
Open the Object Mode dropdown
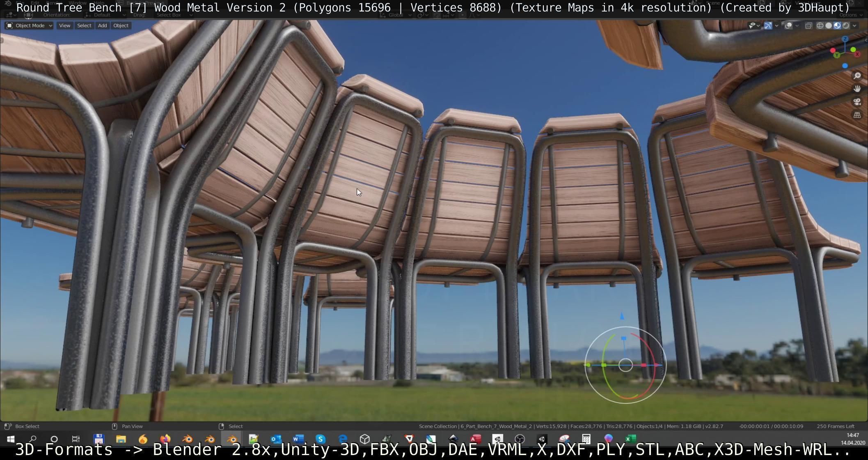click(x=29, y=25)
